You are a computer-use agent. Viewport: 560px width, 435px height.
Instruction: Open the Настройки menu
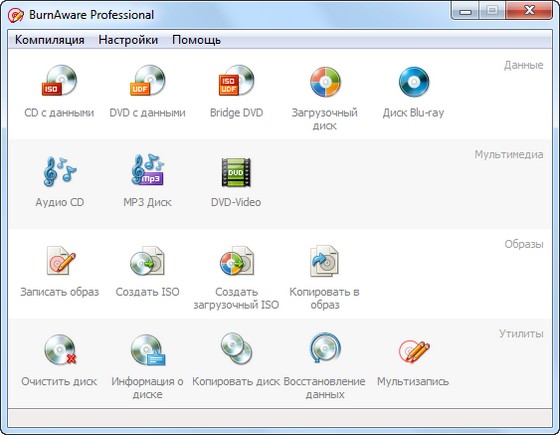tap(128, 40)
